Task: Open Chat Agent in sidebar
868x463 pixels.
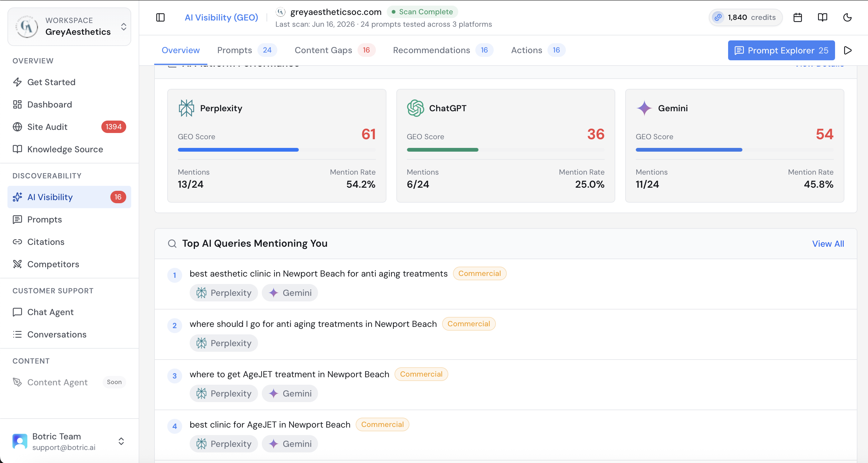Action: tap(69, 312)
